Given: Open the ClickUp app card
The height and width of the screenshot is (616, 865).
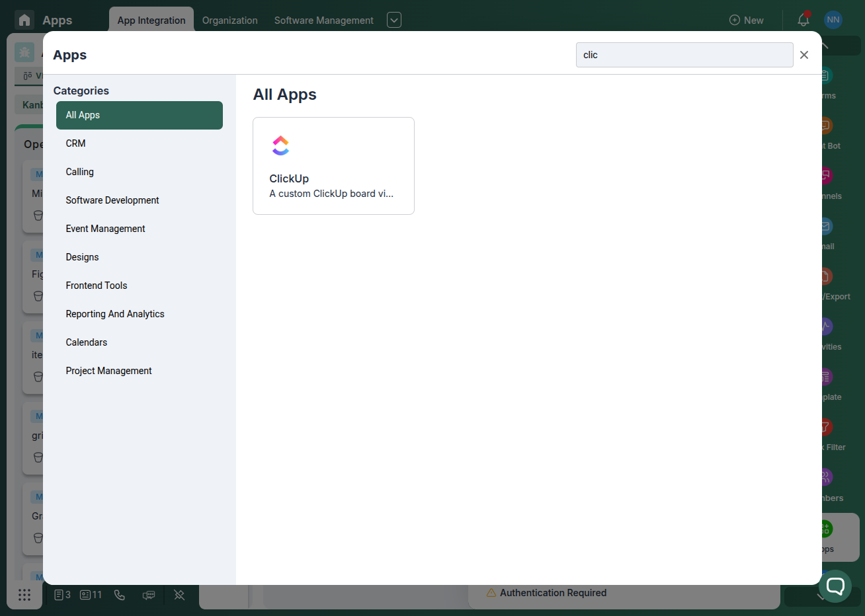Looking at the screenshot, I should click(x=333, y=165).
